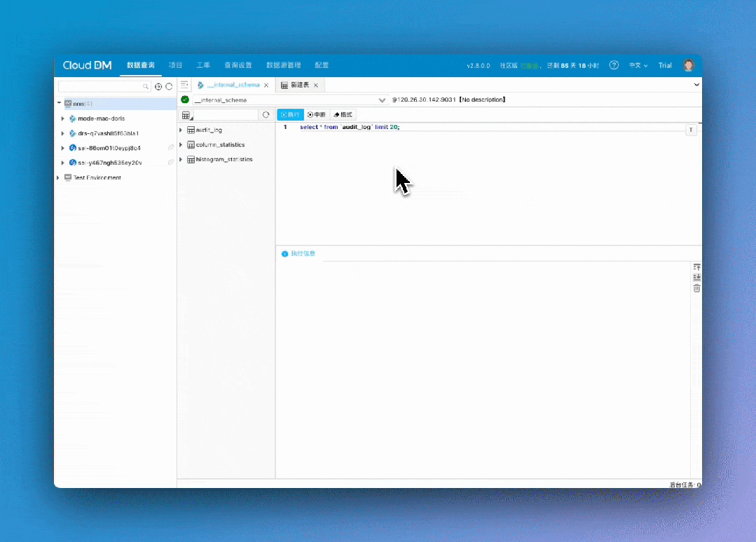Open the 工单 menu tab
756x542 pixels.
tap(203, 65)
